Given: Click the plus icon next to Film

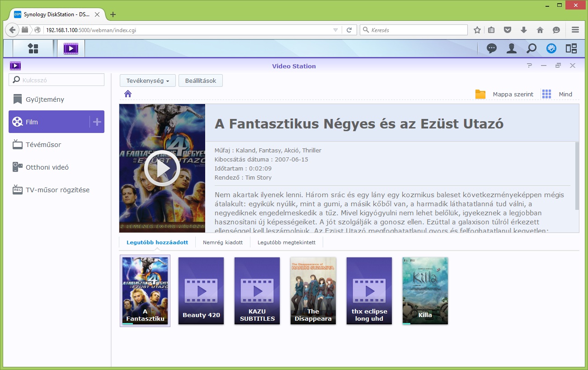Looking at the screenshot, I should click(97, 122).
